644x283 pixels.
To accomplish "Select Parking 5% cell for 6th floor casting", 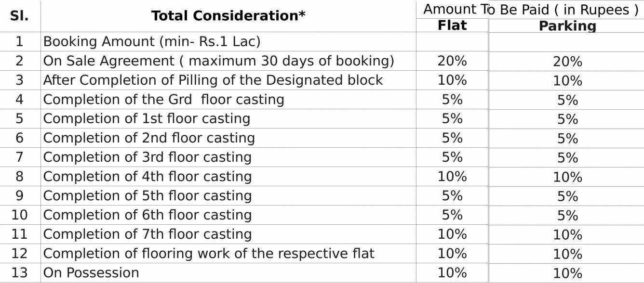I will (x=567, y=216).
